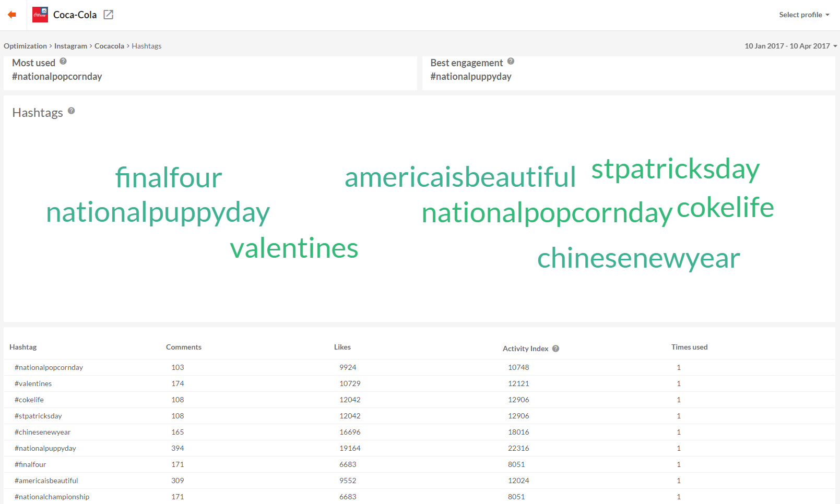Click the orange back arrow
Screen dimensions: 840x504
(x=12, y=15)
